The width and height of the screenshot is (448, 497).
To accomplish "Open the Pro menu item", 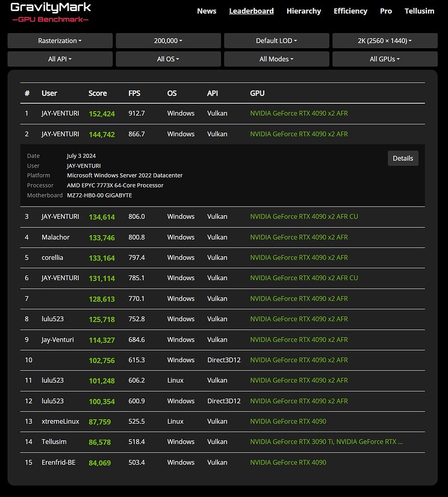I will 386,11.
